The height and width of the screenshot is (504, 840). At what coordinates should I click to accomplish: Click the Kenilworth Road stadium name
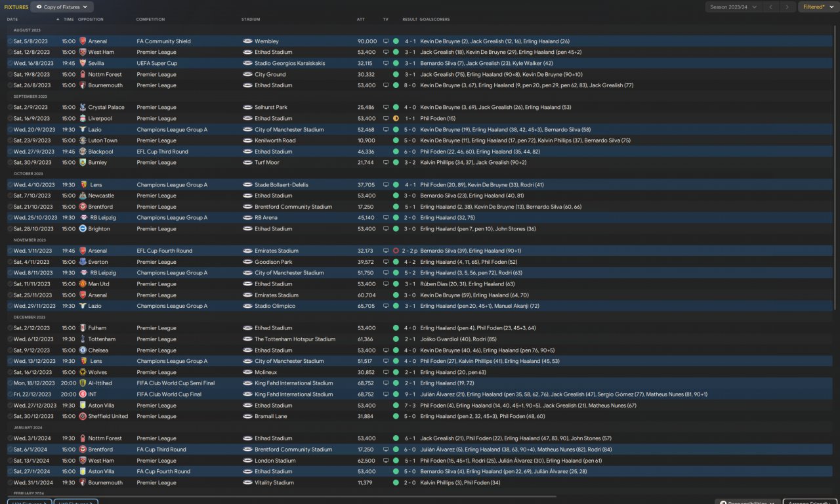click(275, 140)
